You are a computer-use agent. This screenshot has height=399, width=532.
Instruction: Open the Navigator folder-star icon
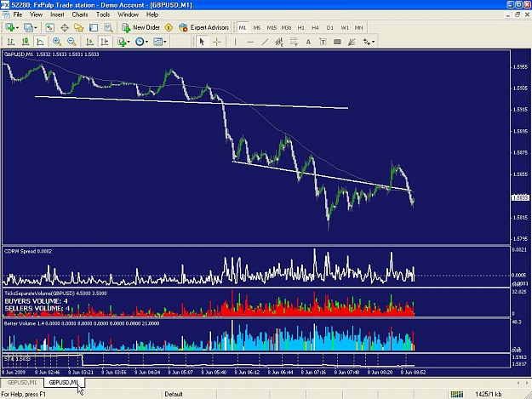pyautogui.click(x=79, y=28)
